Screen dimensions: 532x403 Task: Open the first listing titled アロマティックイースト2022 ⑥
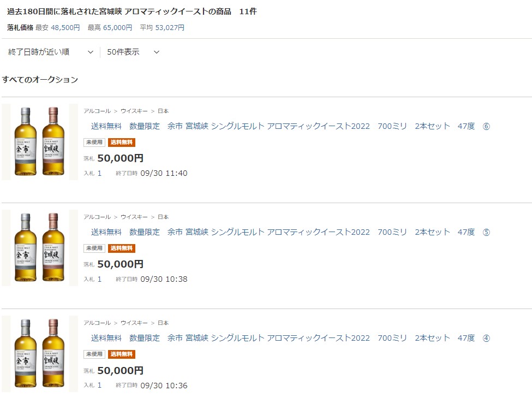click(x=290, y=126)
